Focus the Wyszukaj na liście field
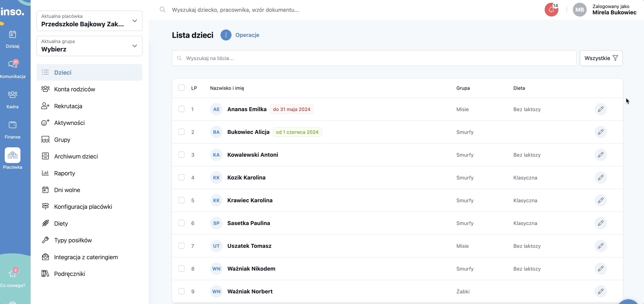 click(374, 58)
